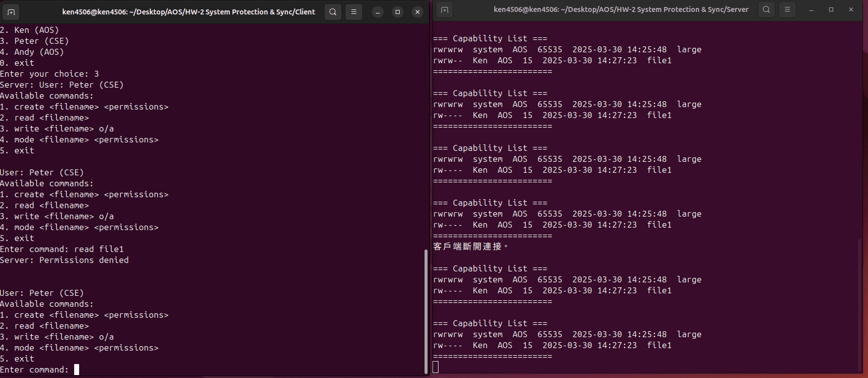The width and height of the screenshot is (868, 378).
Task: Click '4. Andy (AOS)' menu line
Action: (x=32, y=52)
